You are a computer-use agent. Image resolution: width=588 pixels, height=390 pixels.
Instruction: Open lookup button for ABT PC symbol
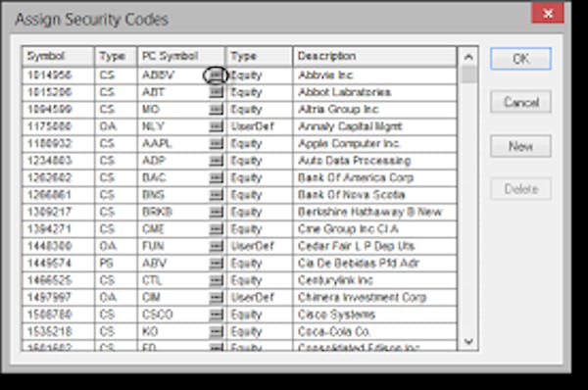click(216, 92)
